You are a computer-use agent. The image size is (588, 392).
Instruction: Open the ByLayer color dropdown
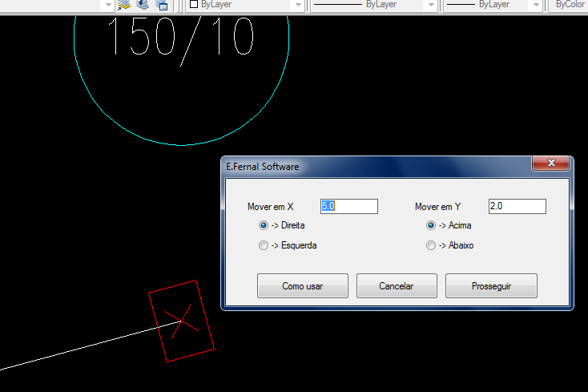coord(299,5)
